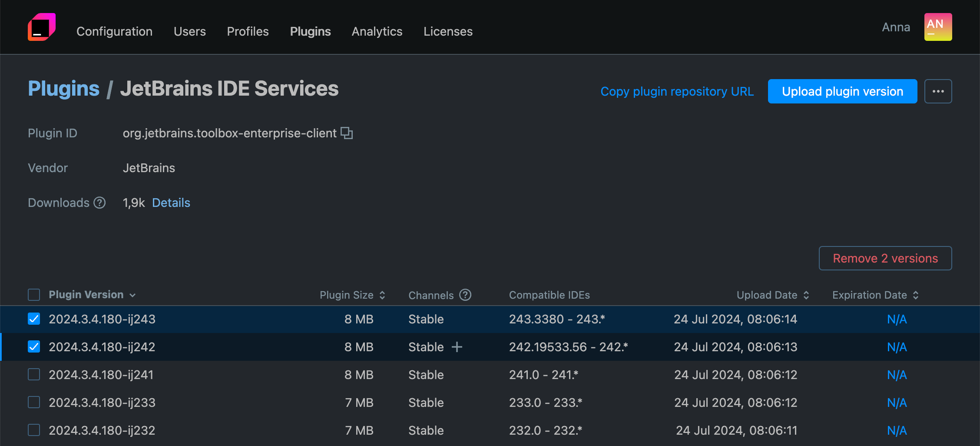Uncheck version 2024.3.4.180-ij242
Image resolution: width=980 pixels, height=446 pixels.
pos(33,346)
